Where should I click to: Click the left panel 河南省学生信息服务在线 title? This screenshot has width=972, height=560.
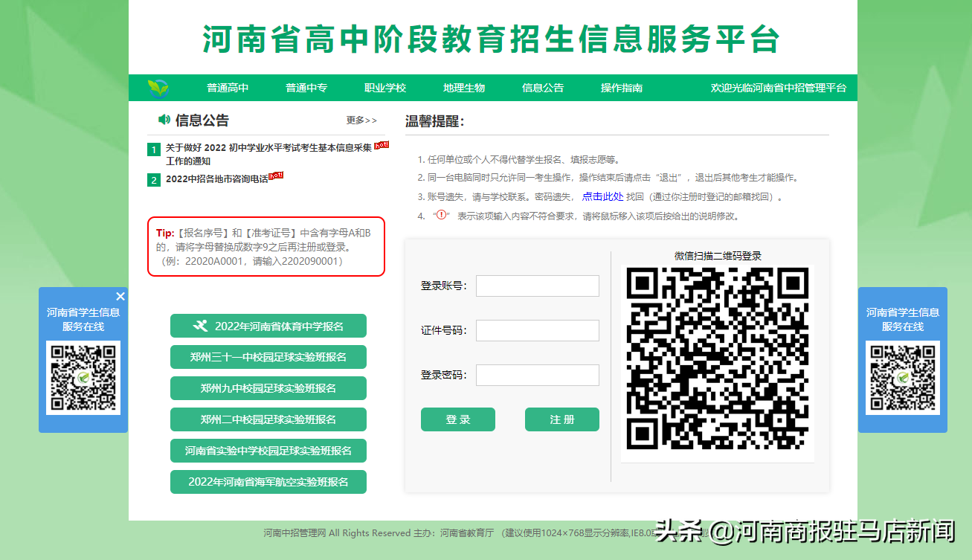point(83,319)
